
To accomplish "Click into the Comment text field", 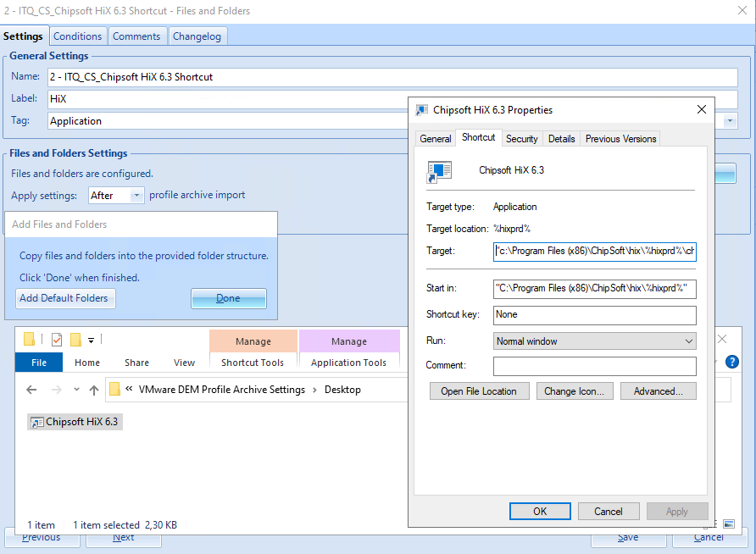I will (594, 366).
